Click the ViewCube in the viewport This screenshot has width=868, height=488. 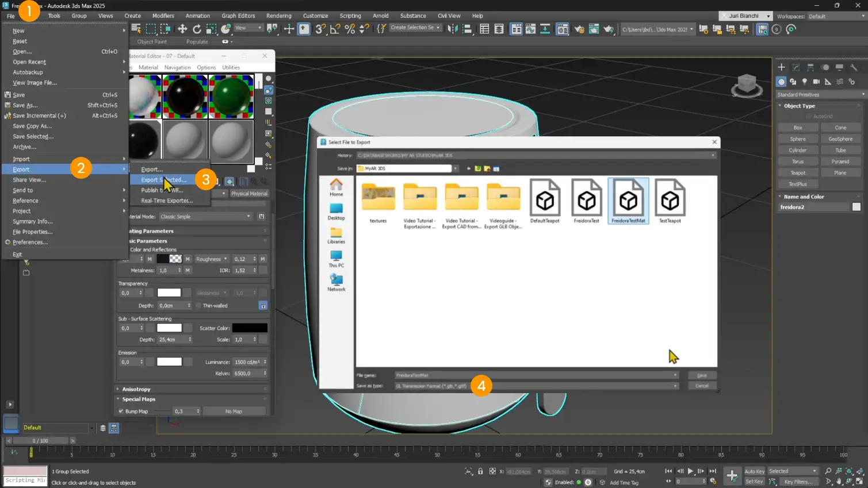tap(747, 86)
